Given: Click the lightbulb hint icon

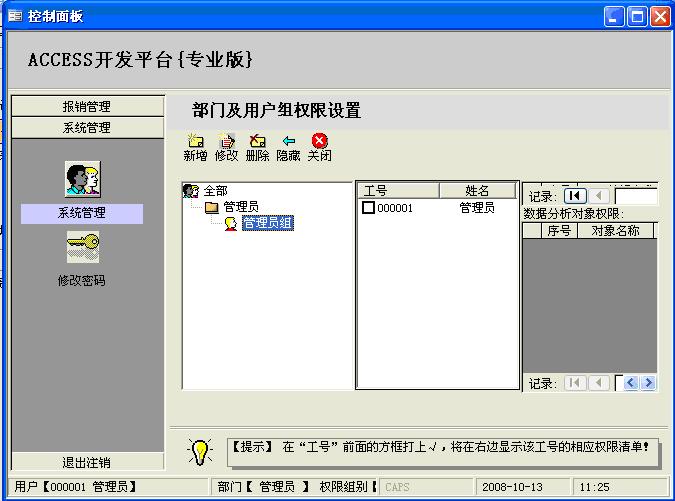Looking at the screenshot, I should tap(200, 452).
